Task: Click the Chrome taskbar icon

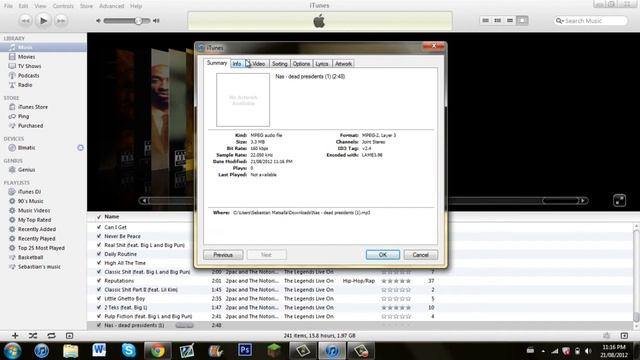Action: click(158, 350)
